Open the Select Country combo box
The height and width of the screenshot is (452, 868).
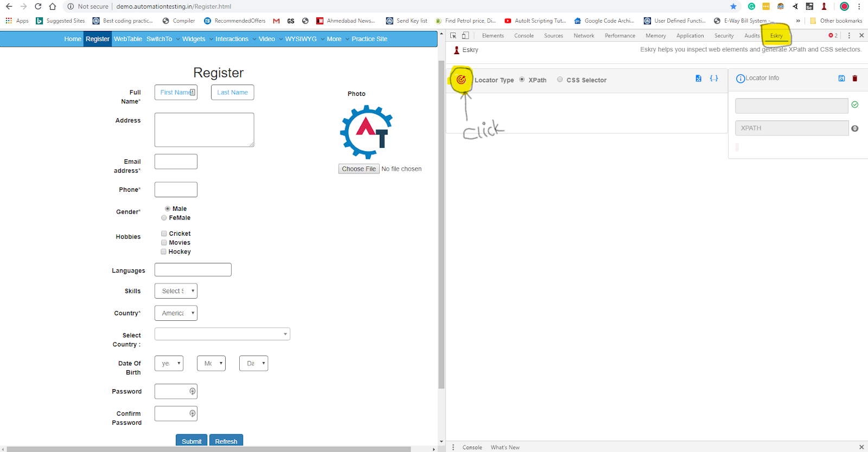click(222, 334)
